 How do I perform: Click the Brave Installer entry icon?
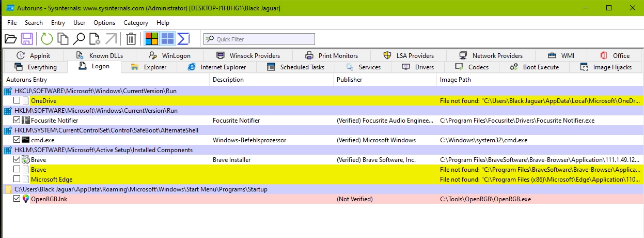(x=26, y=160)
